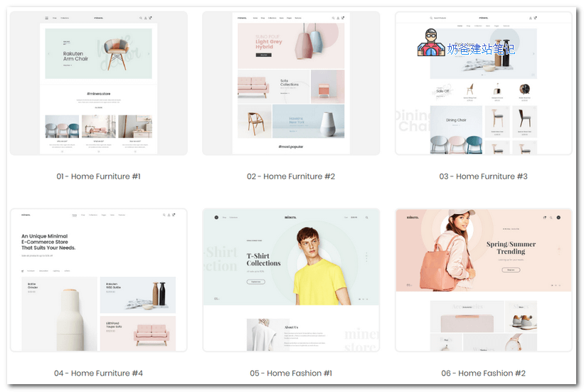Click cart icon in Home Furniture #2 preview

pyautogui.click(x=343, y=18)
